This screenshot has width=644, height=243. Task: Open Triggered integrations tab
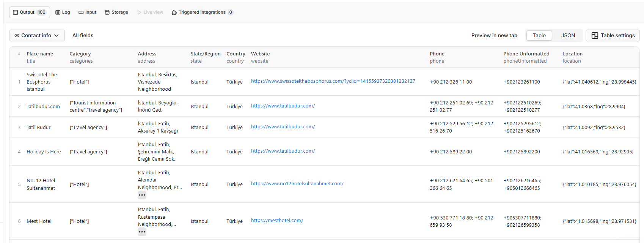[x=202, y=12]
